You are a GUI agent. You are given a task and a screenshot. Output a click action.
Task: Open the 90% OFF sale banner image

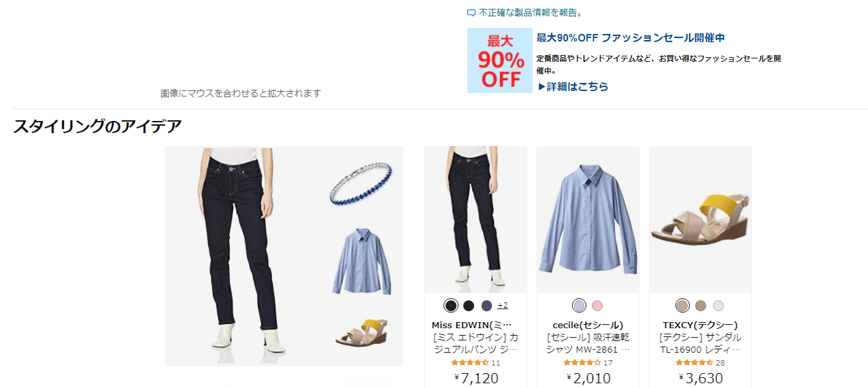tap(500, 60)
